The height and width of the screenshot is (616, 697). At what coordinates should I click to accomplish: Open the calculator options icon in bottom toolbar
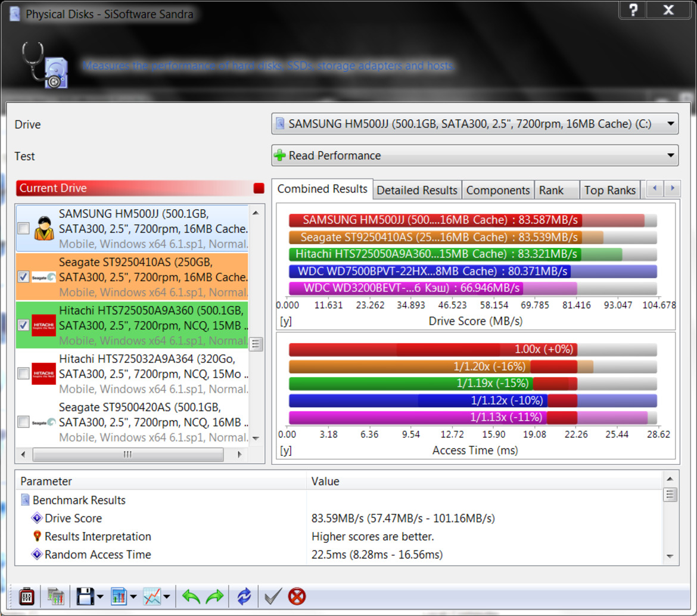[x=27, y=596]
